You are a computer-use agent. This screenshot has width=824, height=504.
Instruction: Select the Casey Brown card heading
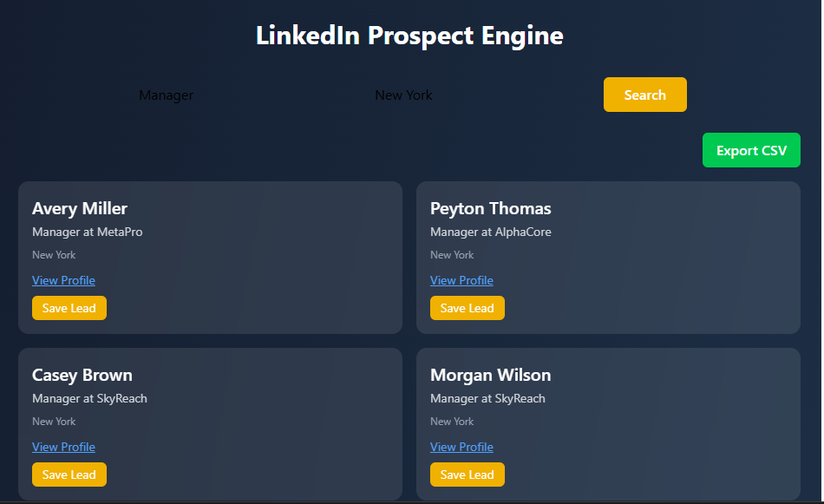click(x=82, y=375)
